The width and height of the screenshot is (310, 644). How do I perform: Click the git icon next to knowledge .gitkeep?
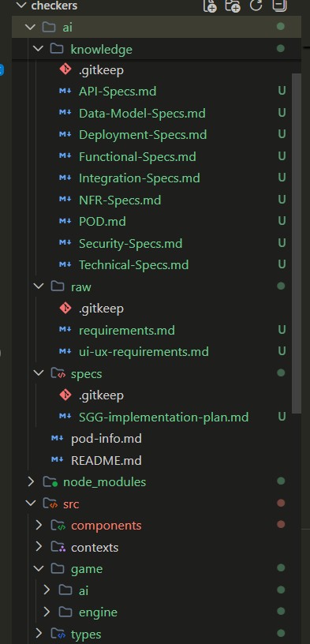tap(65, 69)
